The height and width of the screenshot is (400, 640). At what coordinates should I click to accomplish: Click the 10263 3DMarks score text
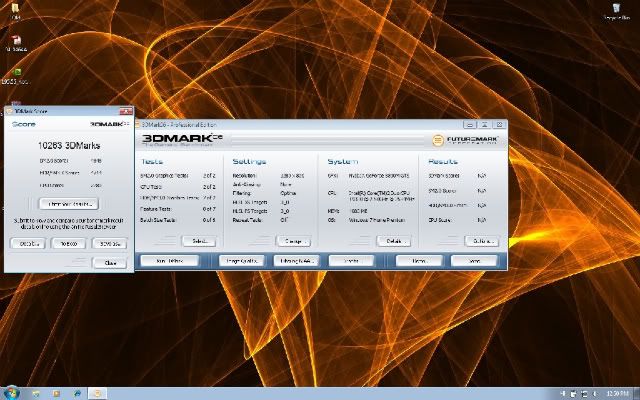tap(69, 146)
